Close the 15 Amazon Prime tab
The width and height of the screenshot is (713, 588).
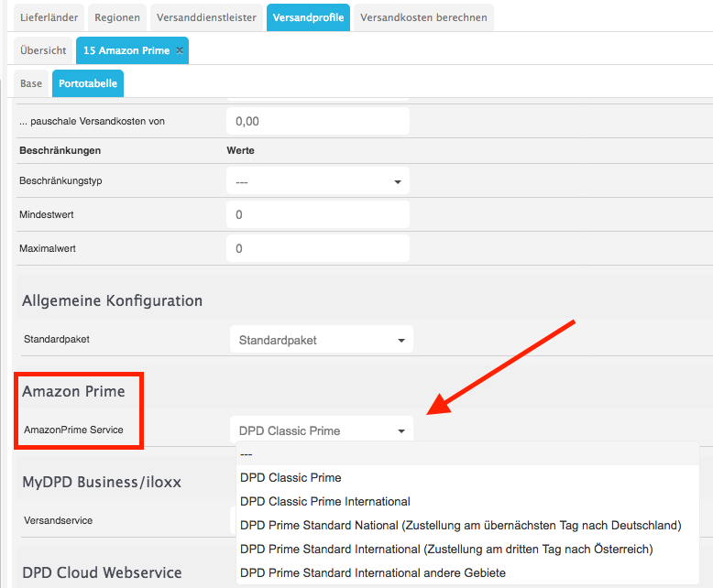180,50
